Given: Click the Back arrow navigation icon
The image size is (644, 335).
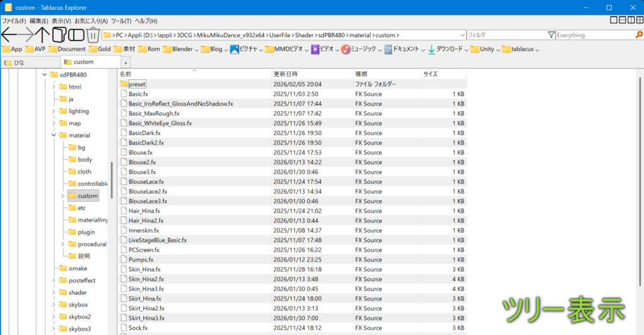Looking at the screenshot, I should coord(9,35).
